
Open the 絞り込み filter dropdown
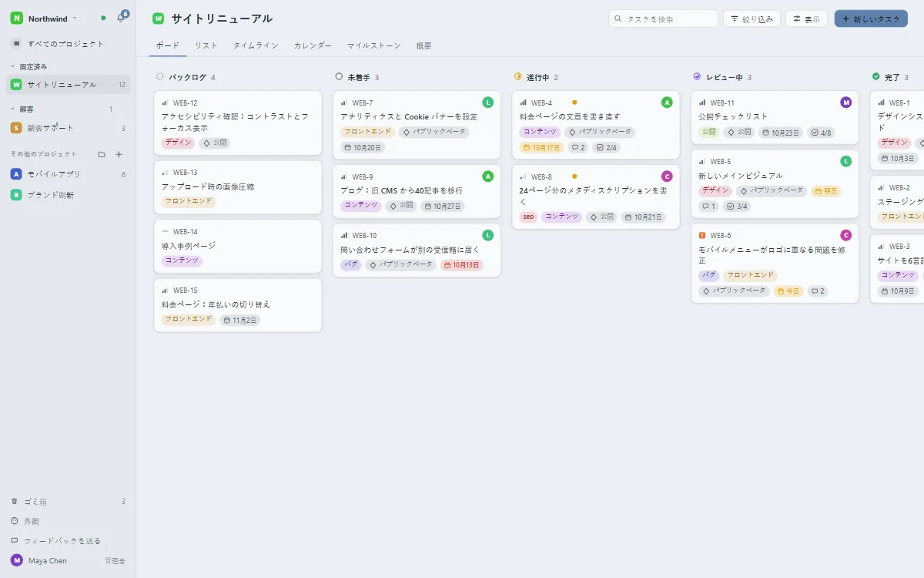tap(752, 18)
